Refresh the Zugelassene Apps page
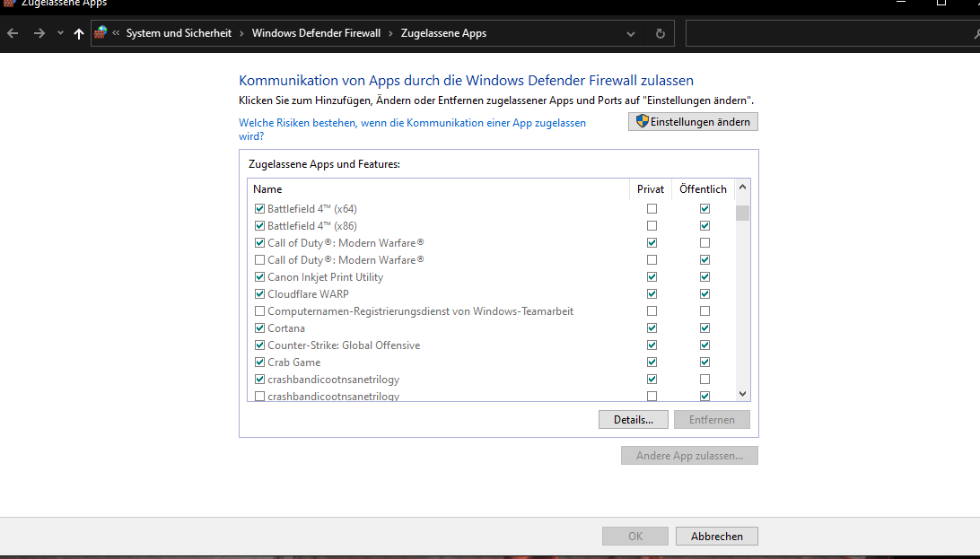This screenshot has width=980, height=559. click(660, 34)
